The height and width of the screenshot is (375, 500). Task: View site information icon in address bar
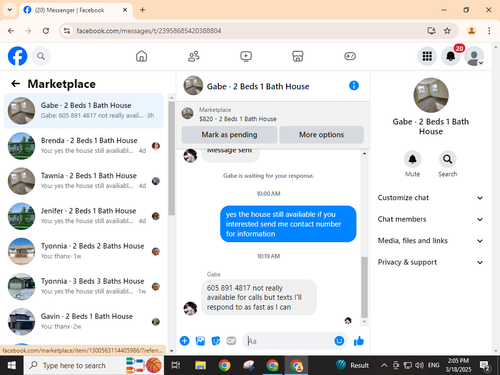[67, 31]
